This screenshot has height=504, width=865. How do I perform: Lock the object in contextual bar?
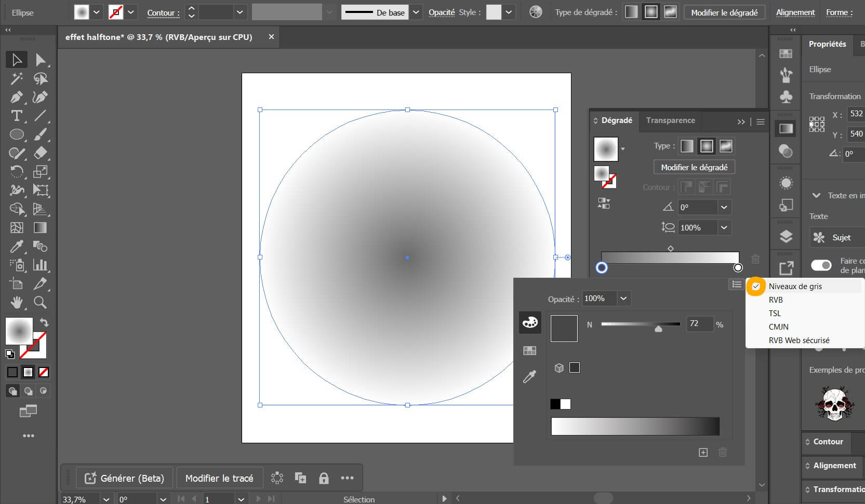[324, 478]
